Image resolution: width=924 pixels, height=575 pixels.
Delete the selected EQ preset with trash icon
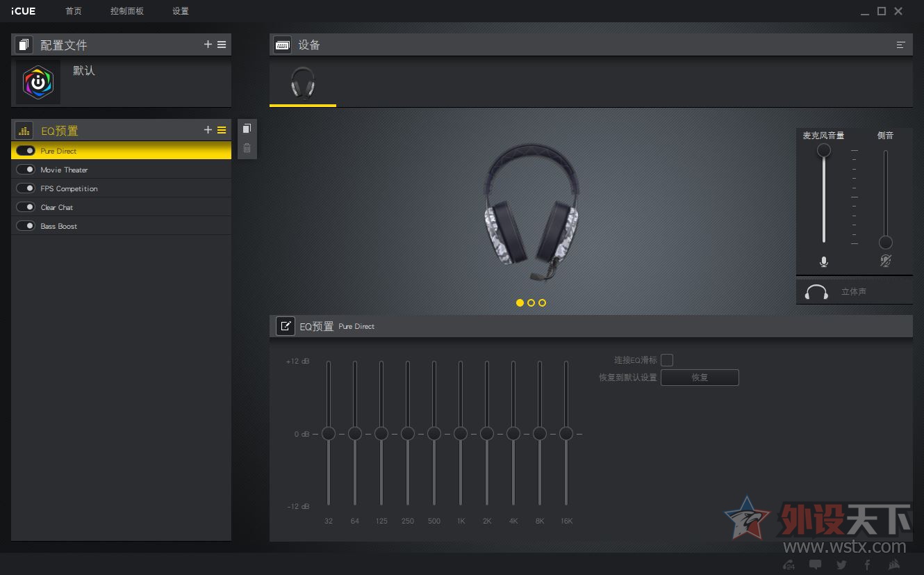pos(247,147)
